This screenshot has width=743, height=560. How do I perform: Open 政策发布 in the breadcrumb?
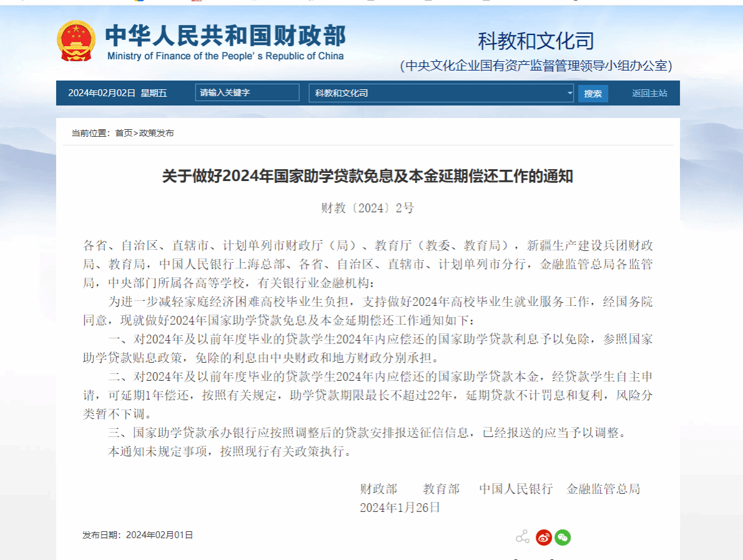point(156,133)
